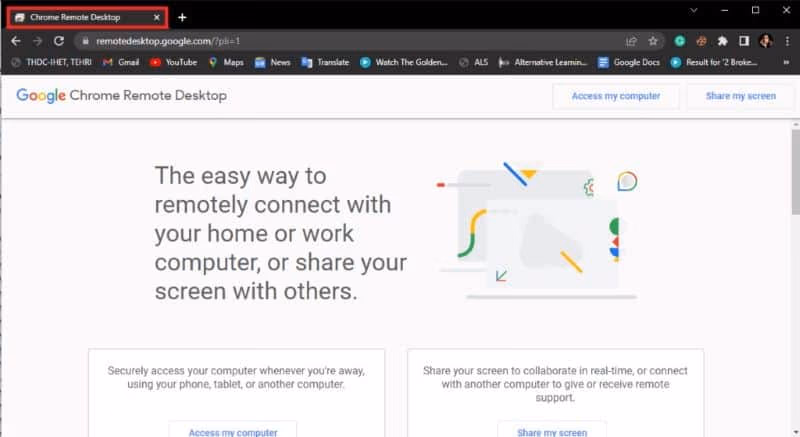The width and height of the screenshot is (800, 437).
Task: Show more bookmarks with overflow chevron
Action: [x=786, y=62]
